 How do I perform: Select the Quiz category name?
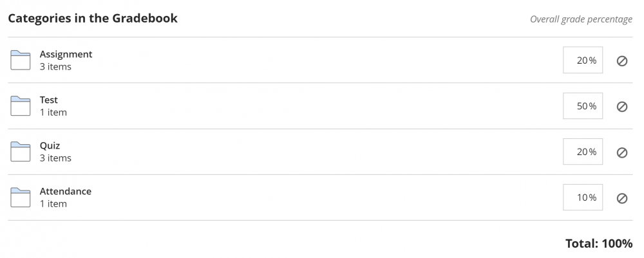click(x=50, y=145)
